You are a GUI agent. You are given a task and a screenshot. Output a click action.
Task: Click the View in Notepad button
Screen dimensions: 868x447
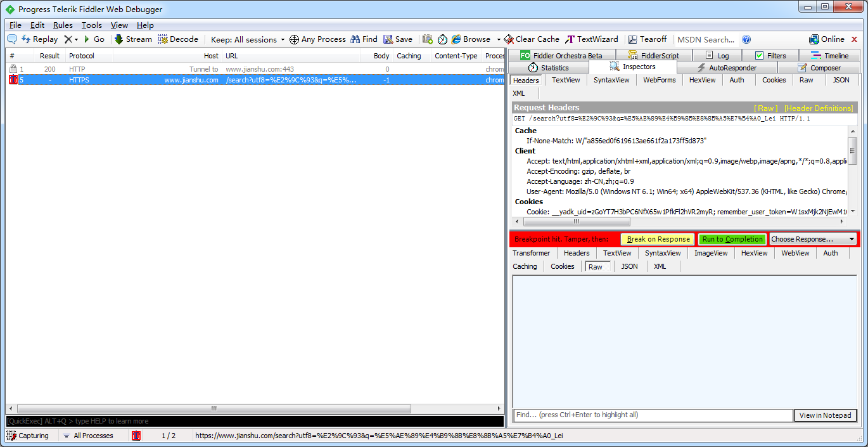826,415
